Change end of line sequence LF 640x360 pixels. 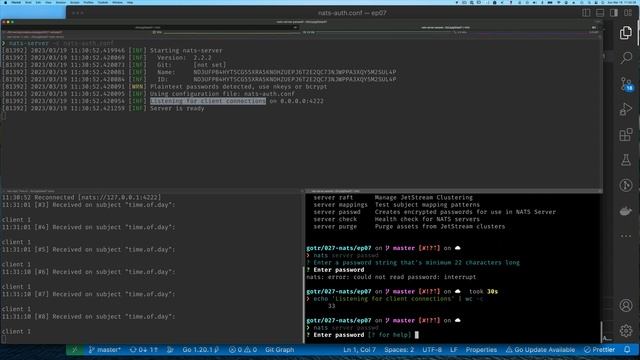(453, 350)
